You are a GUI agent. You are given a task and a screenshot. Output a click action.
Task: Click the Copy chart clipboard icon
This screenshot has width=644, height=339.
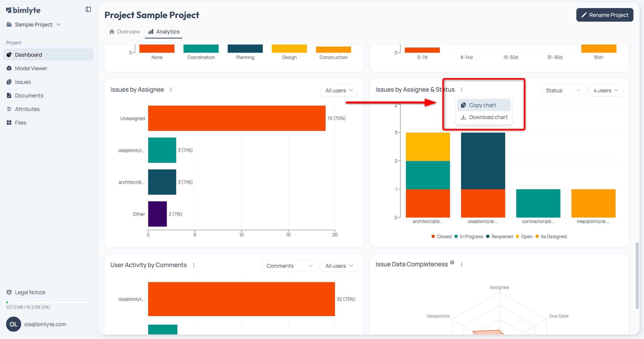tap(463, 105)
